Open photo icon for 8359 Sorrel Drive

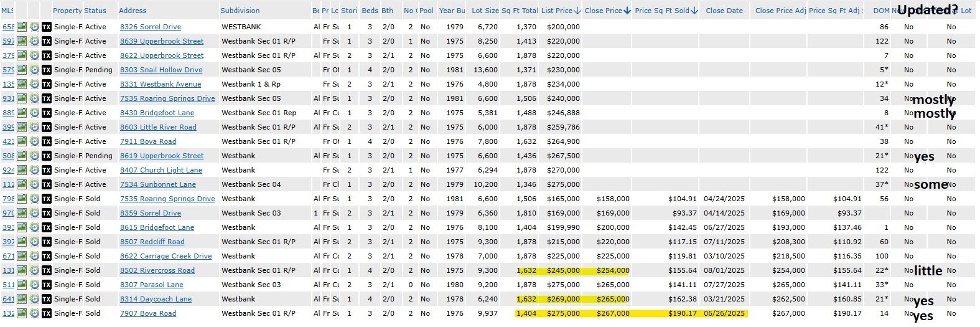[x=22, y=213]
